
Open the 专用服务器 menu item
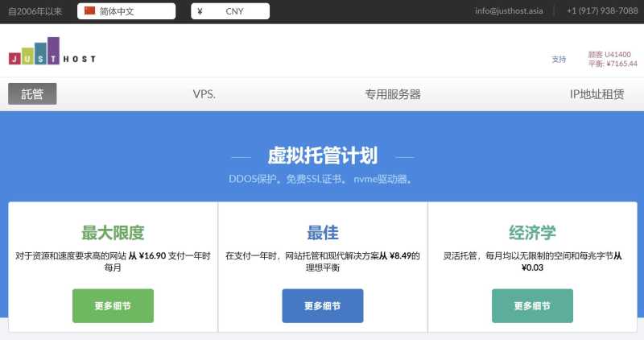pos(393,94)
